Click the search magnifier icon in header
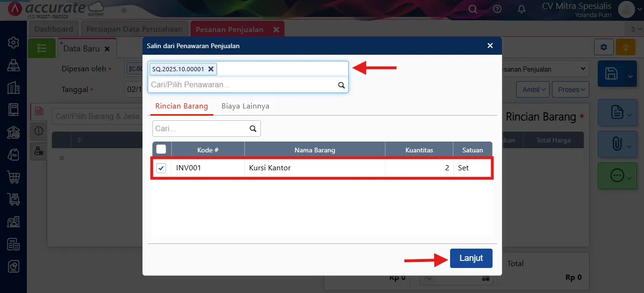 coord(472,9)
